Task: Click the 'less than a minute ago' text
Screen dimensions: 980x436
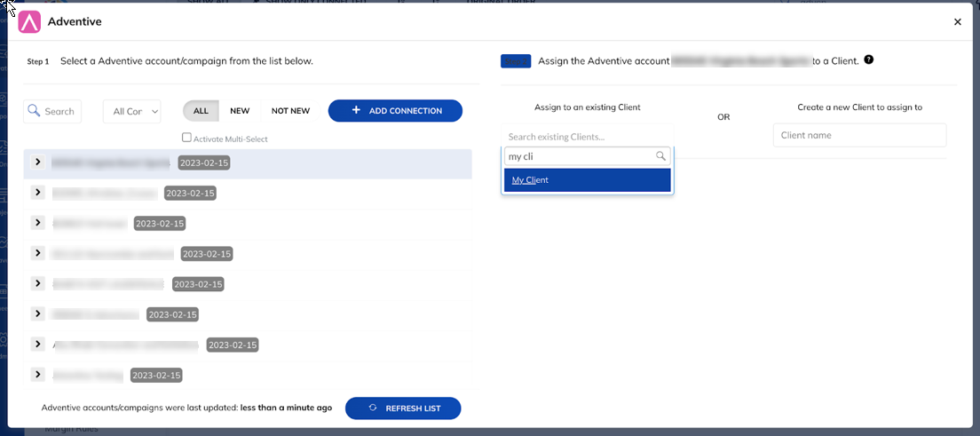Action: pos(286,408)
